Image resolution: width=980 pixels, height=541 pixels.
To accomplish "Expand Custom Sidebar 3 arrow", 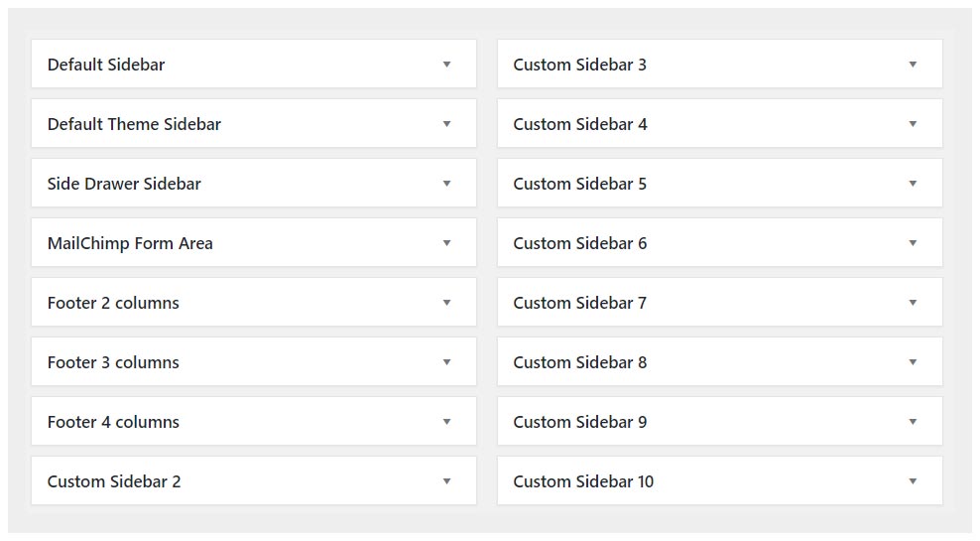I will click(x=913, y=65).
